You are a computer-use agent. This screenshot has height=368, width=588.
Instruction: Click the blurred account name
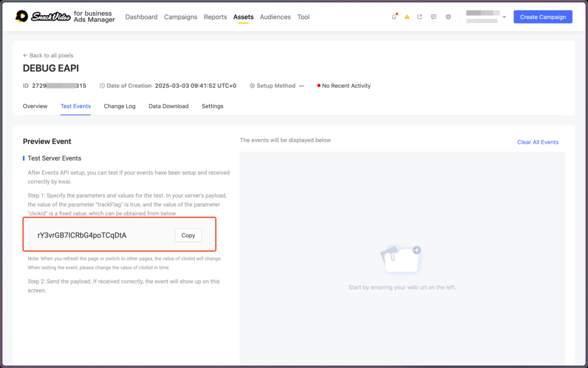point(482,13)
